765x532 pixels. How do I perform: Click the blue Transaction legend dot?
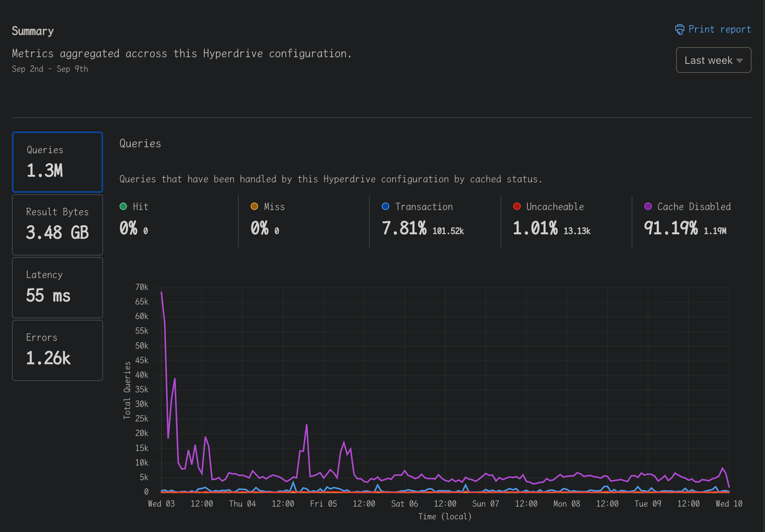click(x=385, y=206)
